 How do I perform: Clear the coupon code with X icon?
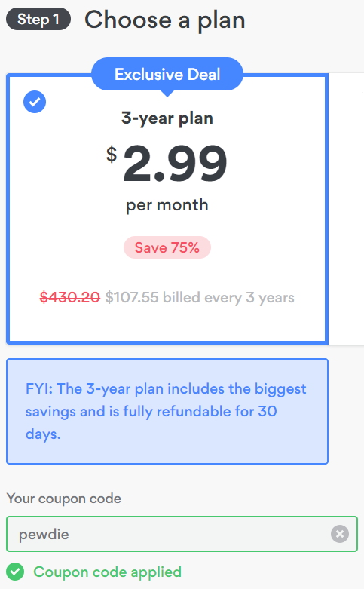[x=340, y=534]
